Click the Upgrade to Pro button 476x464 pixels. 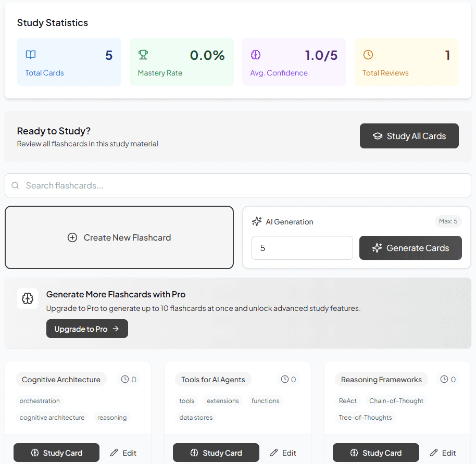click(x=87, y=329)
